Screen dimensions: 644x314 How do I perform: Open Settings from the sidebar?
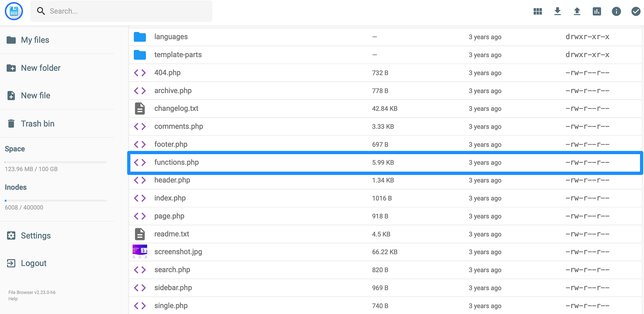[35, 235]
